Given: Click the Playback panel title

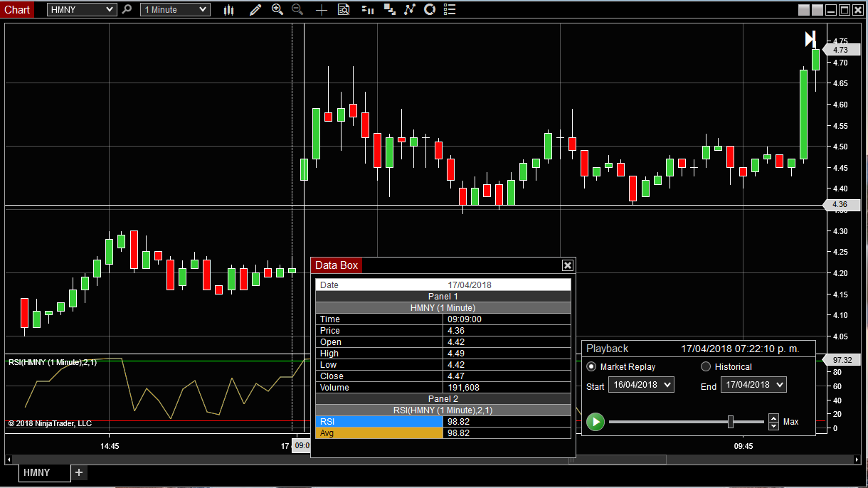Looking at the screenshot, I should coord(607,349).
